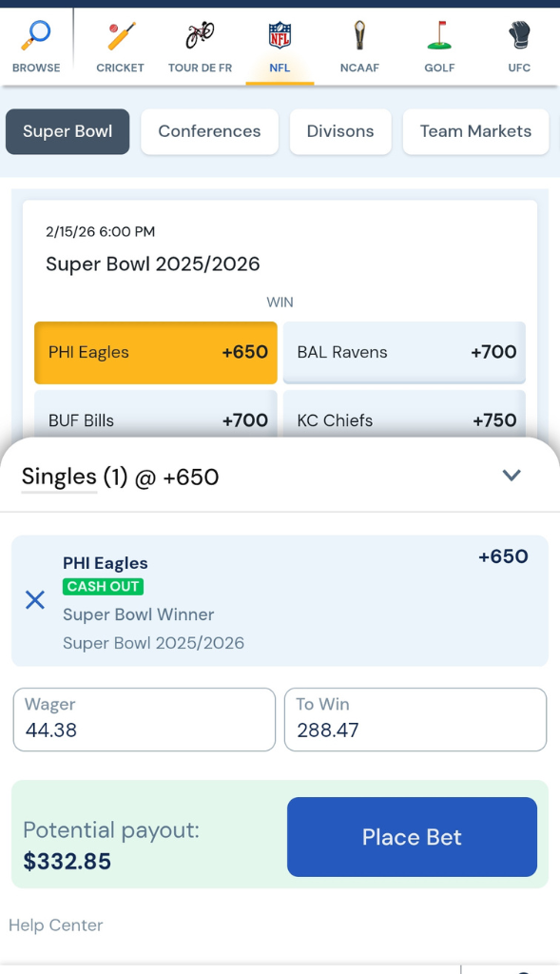
Task: Remove PHI Eagles selection with X icon
Action: pos(35,600)
